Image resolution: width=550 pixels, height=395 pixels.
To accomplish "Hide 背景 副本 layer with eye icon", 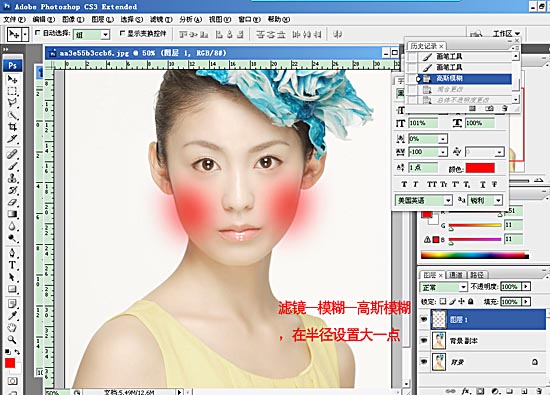I will pyautogui.click(x=424, y=340).
